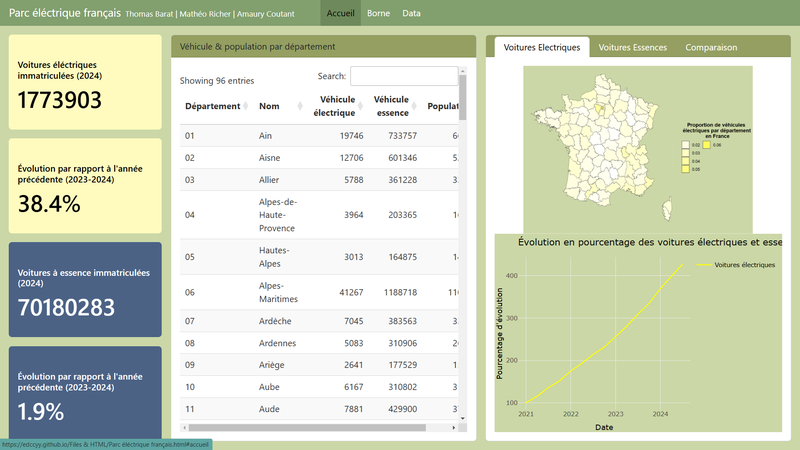Click the Parc électrique français title
The image size is (800, 450).
click(65, 13)
